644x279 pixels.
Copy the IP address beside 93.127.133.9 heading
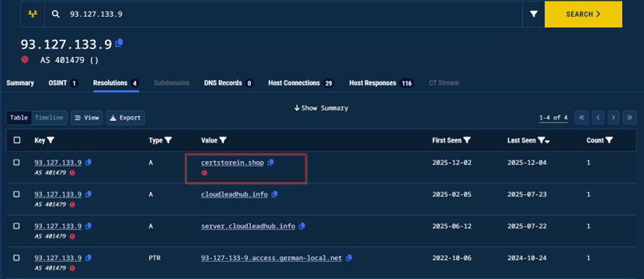(119, 43)
